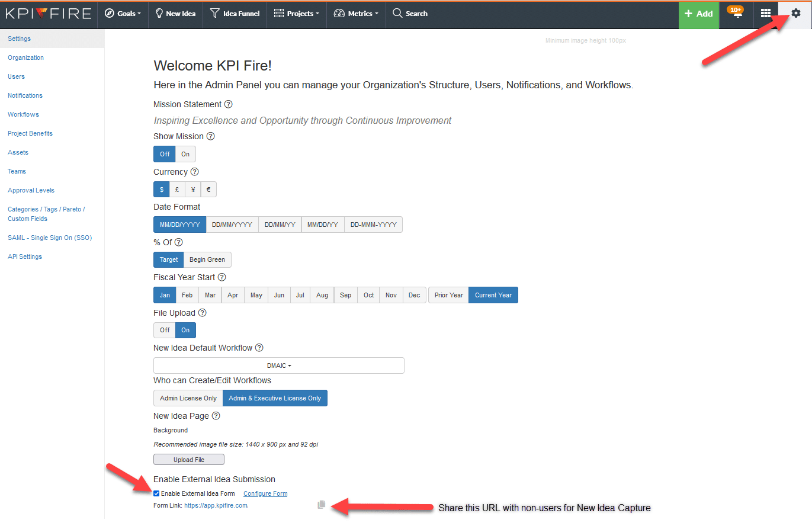This screenshot has height=526, width=812.
Task: Click the Search magnifier item
Action: tap(410, 14)
